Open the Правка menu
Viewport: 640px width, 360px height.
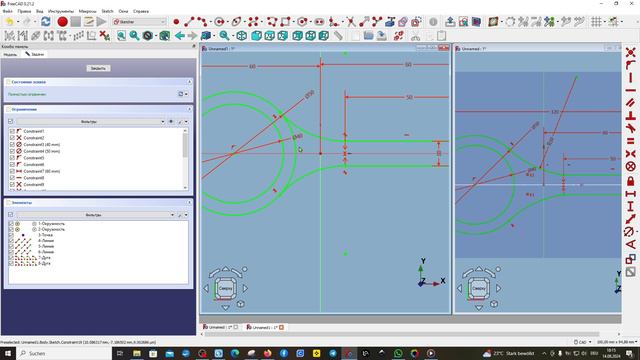pos(24,11)
